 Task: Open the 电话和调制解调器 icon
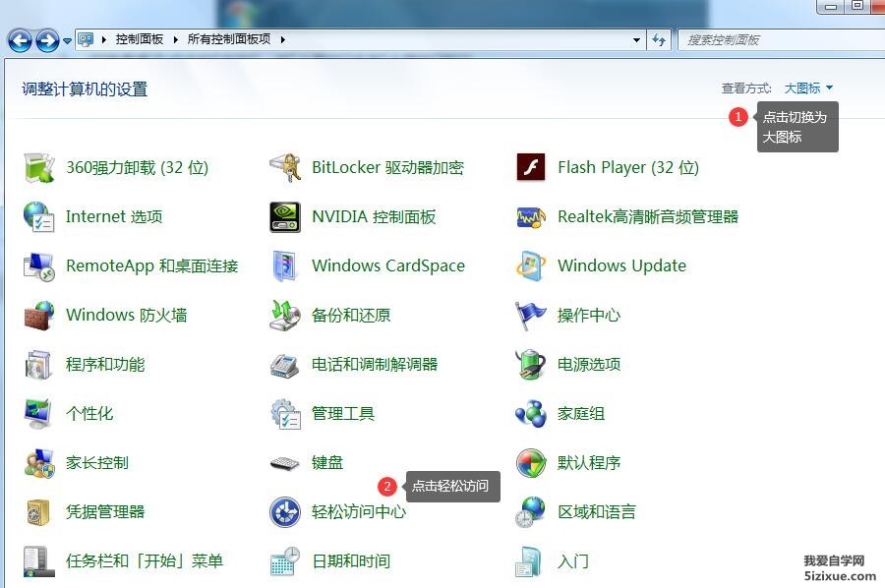click(285, 365)
